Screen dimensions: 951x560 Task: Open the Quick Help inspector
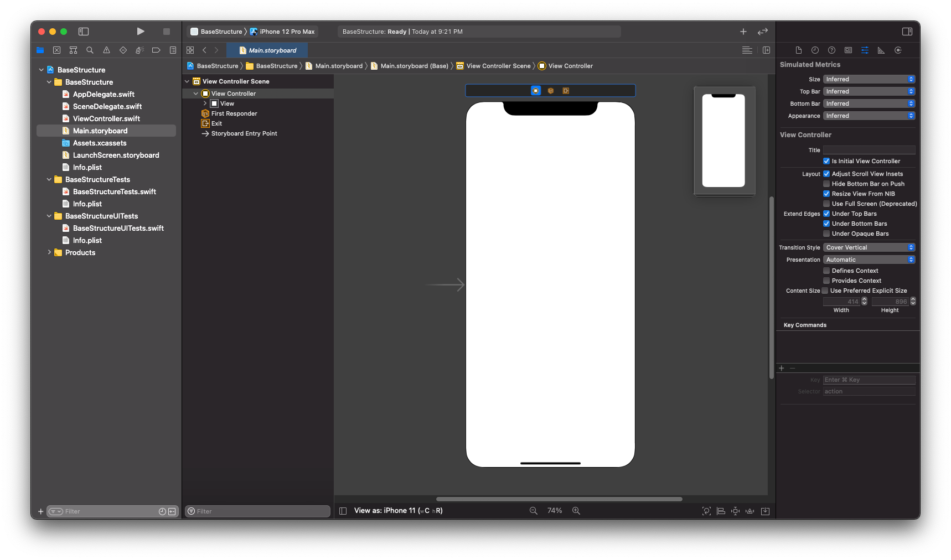point(831,50)
